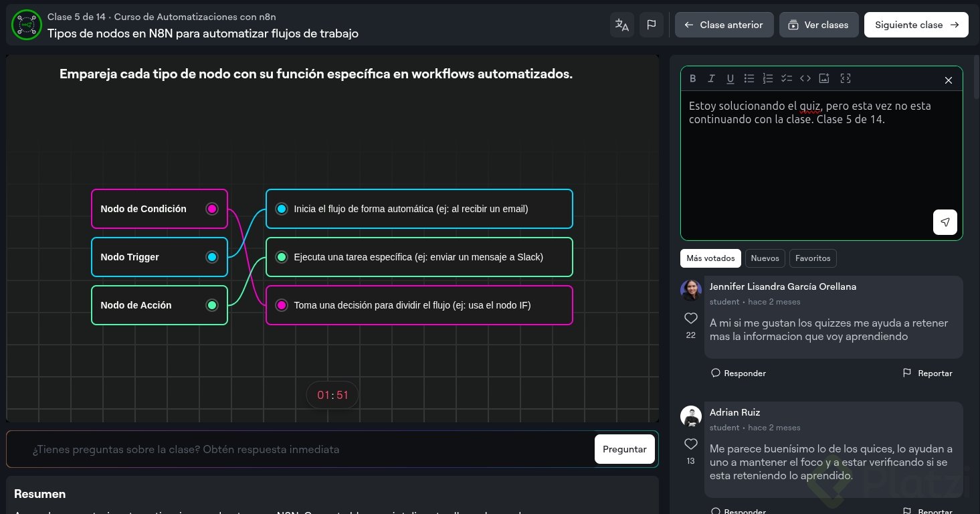This screenshot has width=980, height=514.
Task: Select the magenta connector on Nodo de Condición
Action: (x=212, y=209)
